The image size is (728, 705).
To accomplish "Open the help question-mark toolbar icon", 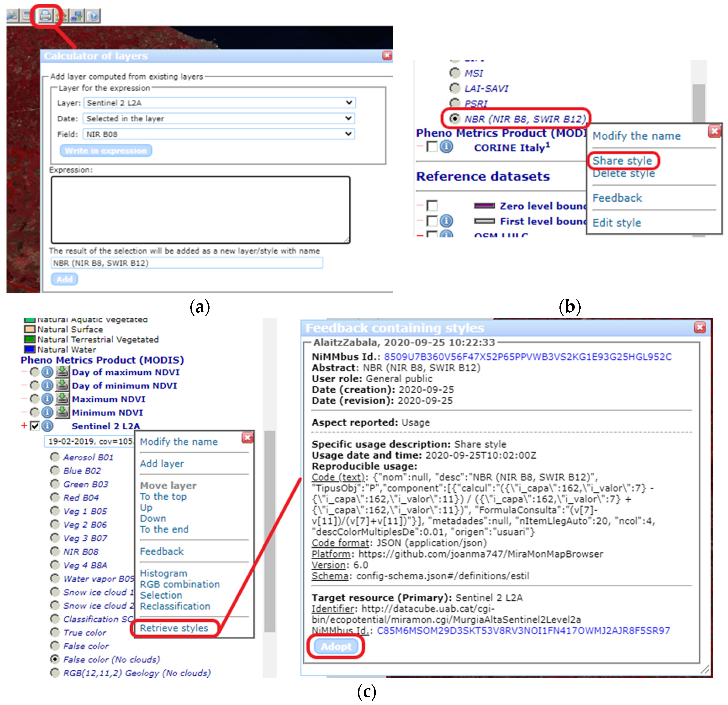I will coord(93,16).
